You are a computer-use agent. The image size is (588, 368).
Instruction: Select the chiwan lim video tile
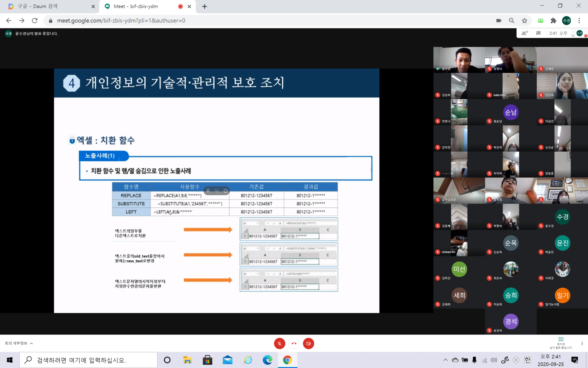(459, 243)
